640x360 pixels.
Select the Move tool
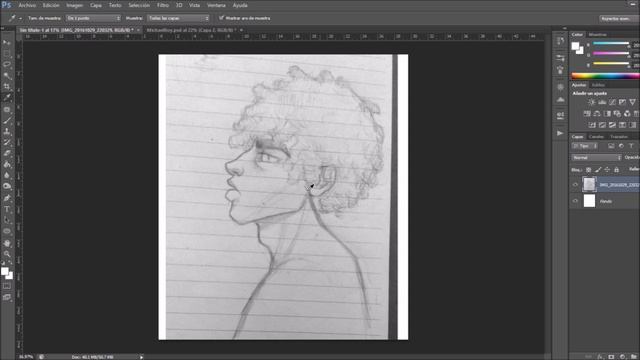point(7,42)
